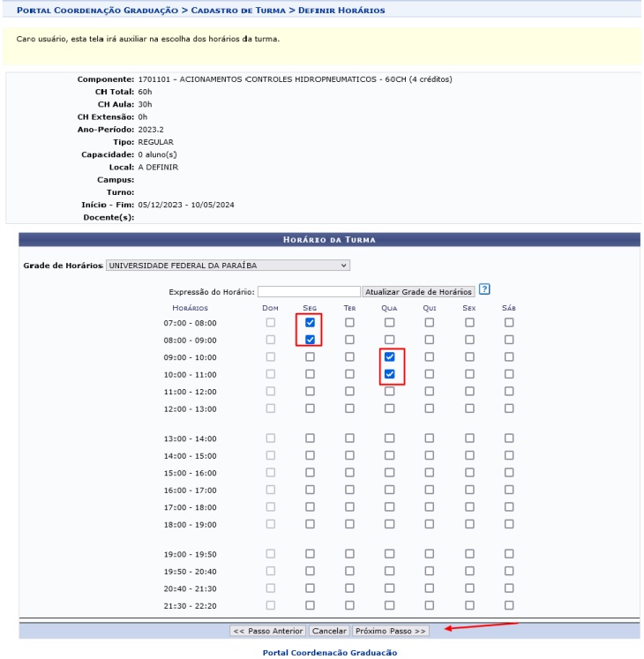Check Sáb 21:30 - 22:20 checkbox
The width and height of the screenshot is (644, 659).
click(509, 605)
